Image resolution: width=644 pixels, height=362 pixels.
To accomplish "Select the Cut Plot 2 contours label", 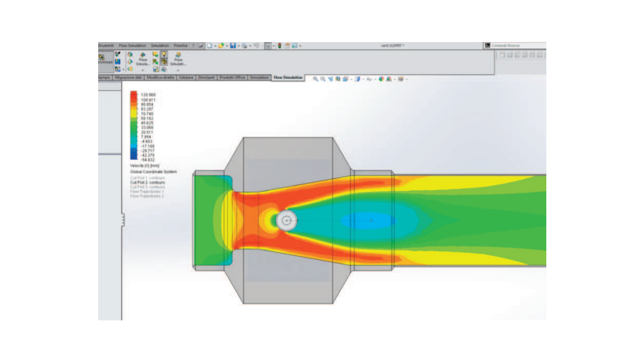I will point(147,183).
